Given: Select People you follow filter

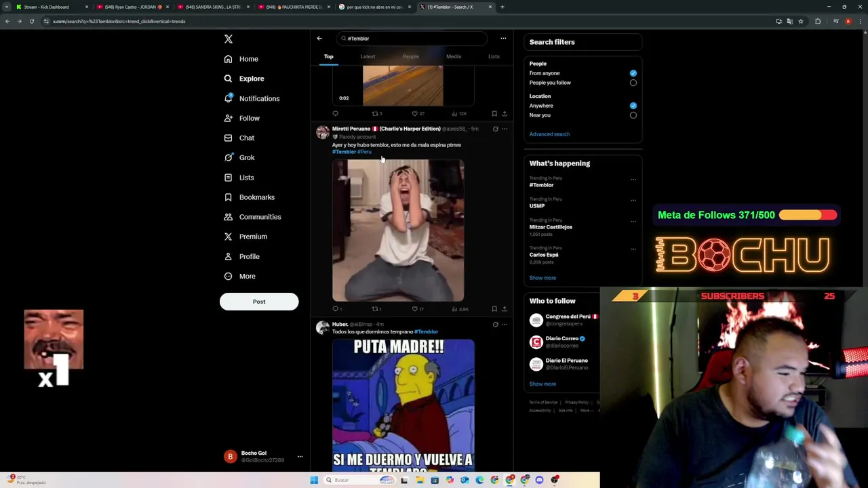Looking at the screenshot, I should tap(633, 83).
